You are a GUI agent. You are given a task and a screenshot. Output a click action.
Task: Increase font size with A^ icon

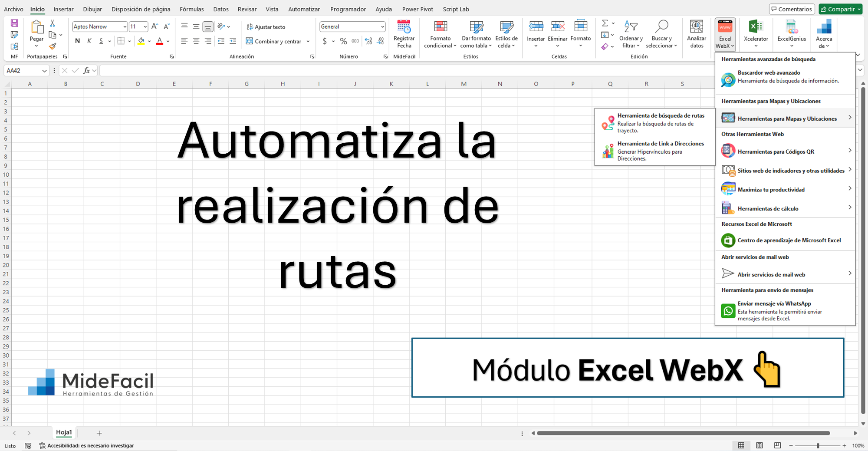[155, 26]
